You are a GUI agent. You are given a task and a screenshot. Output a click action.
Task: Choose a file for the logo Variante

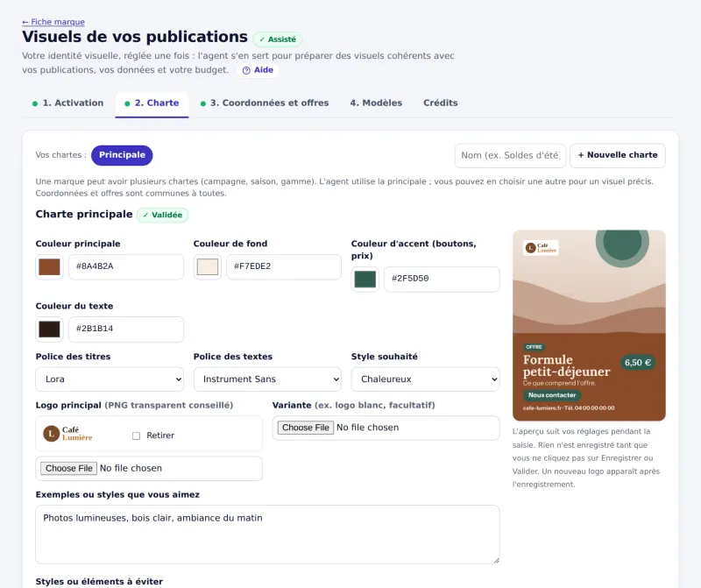point(305,428)
